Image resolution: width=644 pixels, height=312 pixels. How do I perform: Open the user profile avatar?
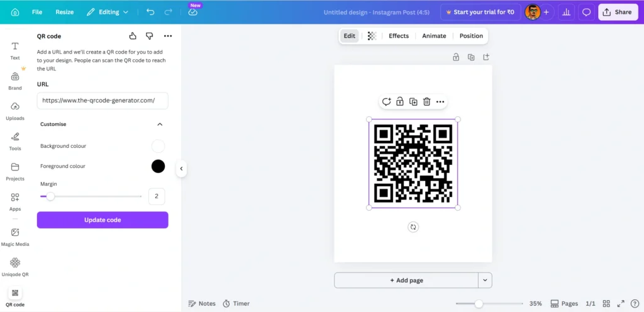(x=532, y=13)
